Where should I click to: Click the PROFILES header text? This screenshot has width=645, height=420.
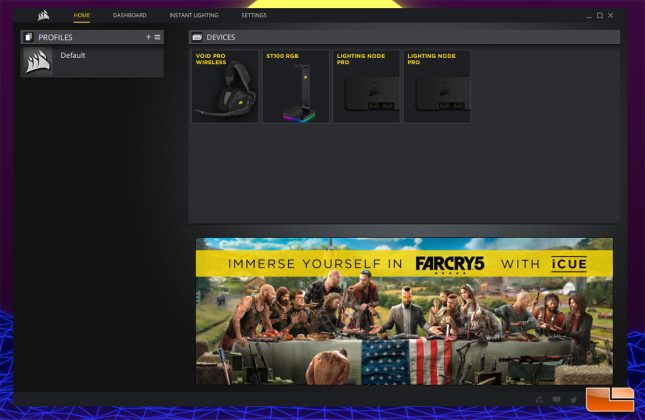point(55,37)
